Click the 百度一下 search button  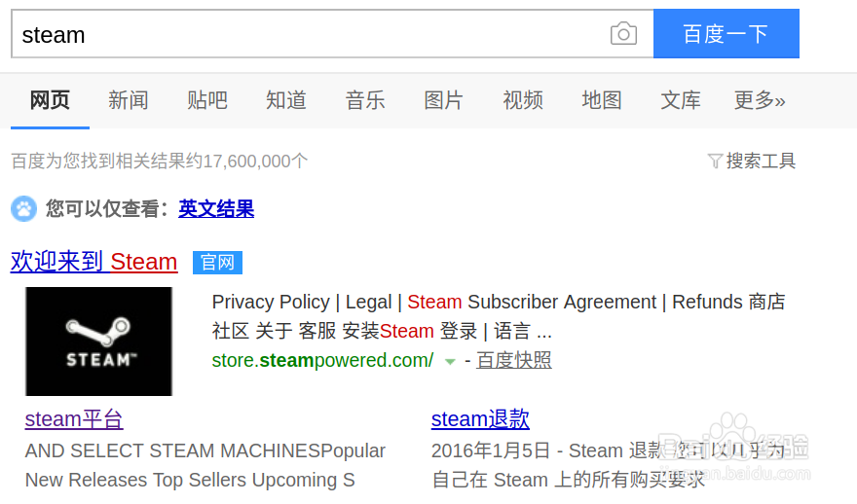pyautogui.click(x=727, y=33)
